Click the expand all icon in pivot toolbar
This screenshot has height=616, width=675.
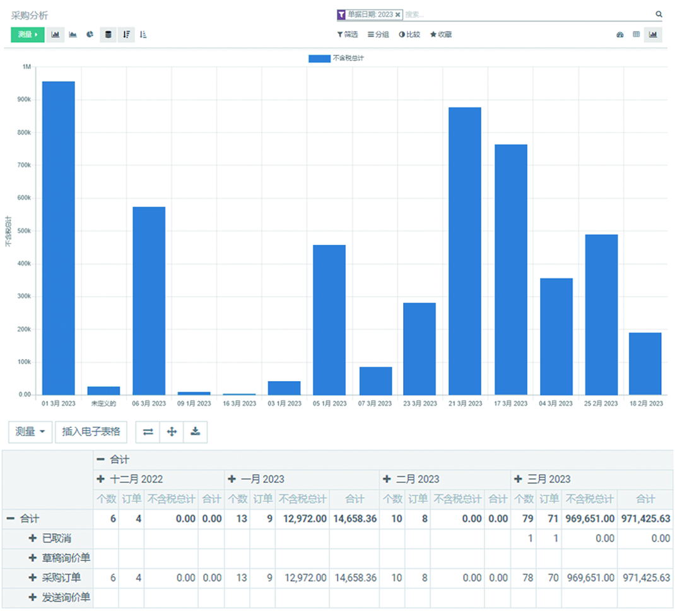(171, 432)
